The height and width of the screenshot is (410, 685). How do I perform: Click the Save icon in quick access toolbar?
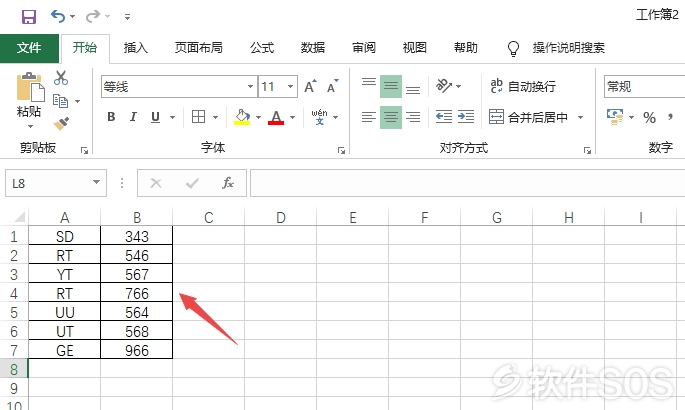tap(29, 17)
